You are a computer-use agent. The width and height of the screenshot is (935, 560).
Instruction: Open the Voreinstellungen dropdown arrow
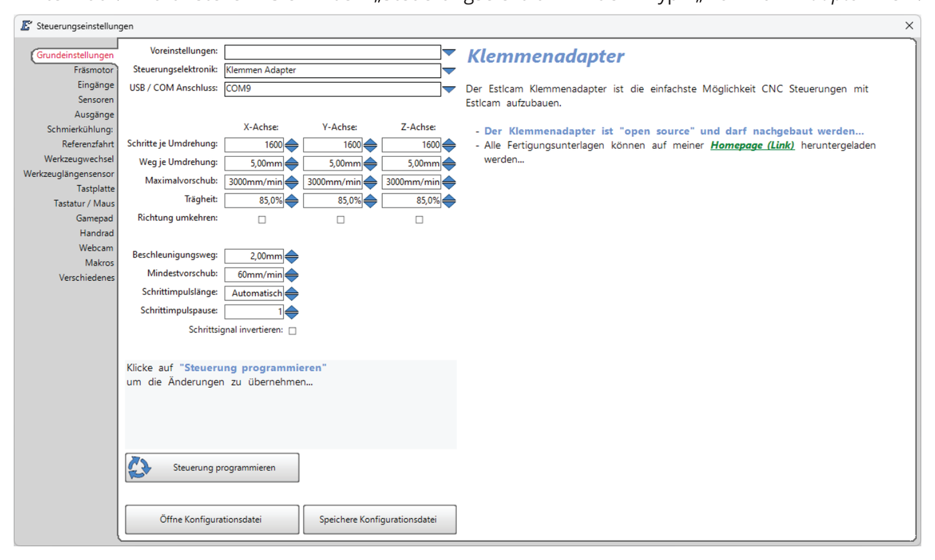click(x=449, y=52)
